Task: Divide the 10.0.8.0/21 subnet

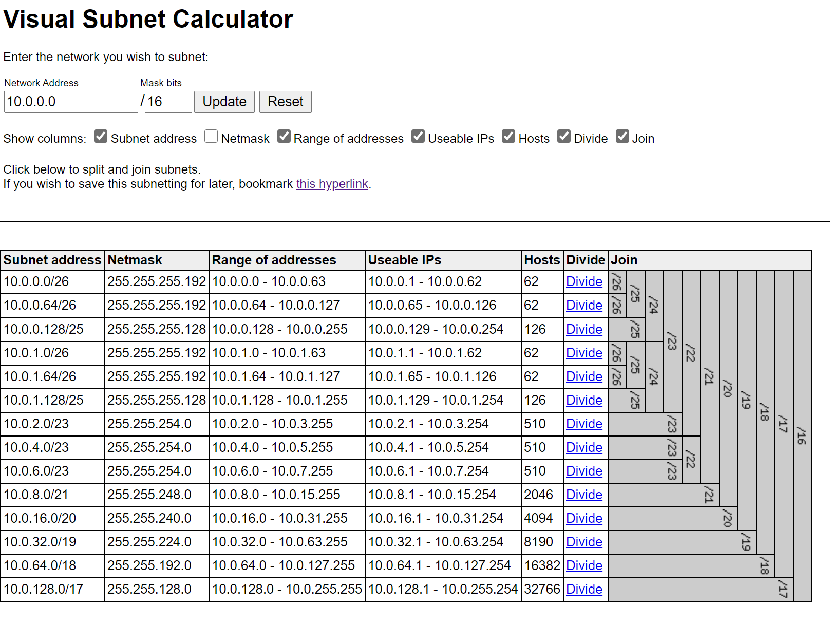Action: [584, 495]
